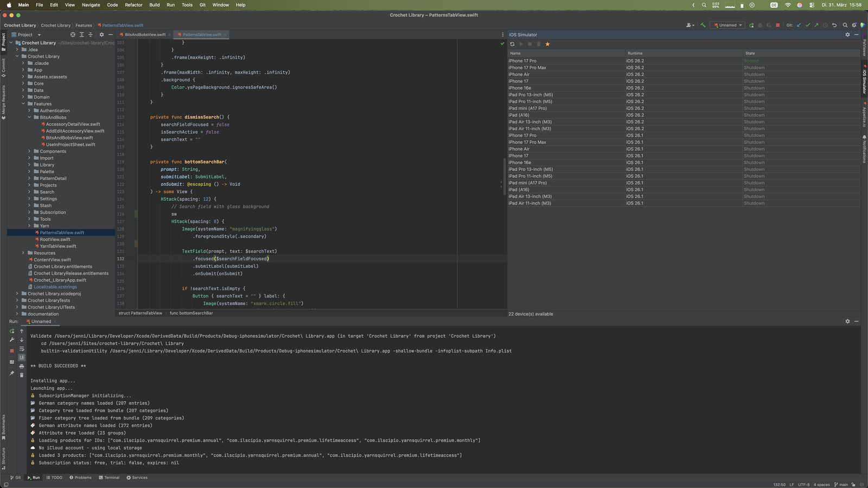Screen dimensions: 868x488
Task: Toggle Scroll to End in Run console
Action: point(22,357)
